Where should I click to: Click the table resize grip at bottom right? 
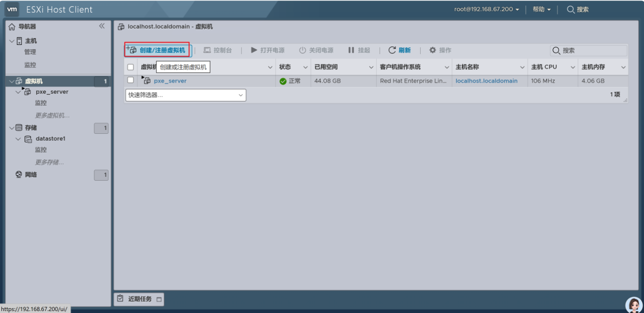click(x=625, y=100)
